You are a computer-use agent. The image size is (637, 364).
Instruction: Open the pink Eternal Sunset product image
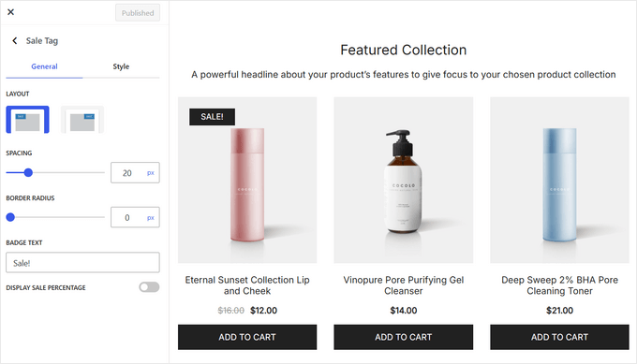coord(247,181)
